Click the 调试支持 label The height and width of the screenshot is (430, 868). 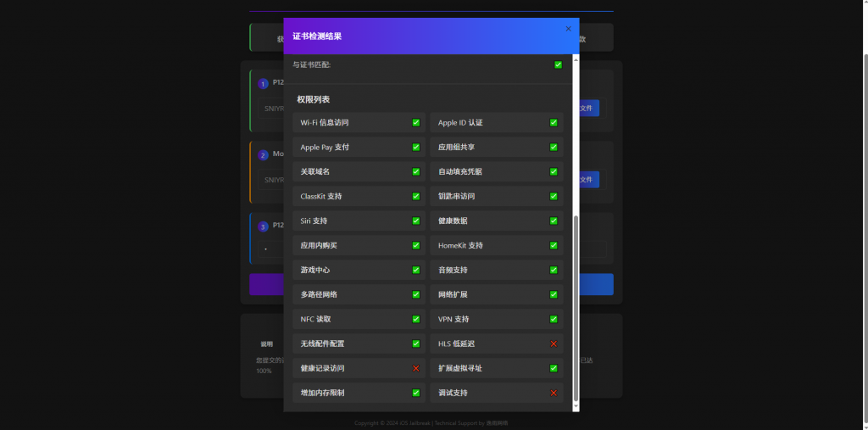click(x=453, y=393)
